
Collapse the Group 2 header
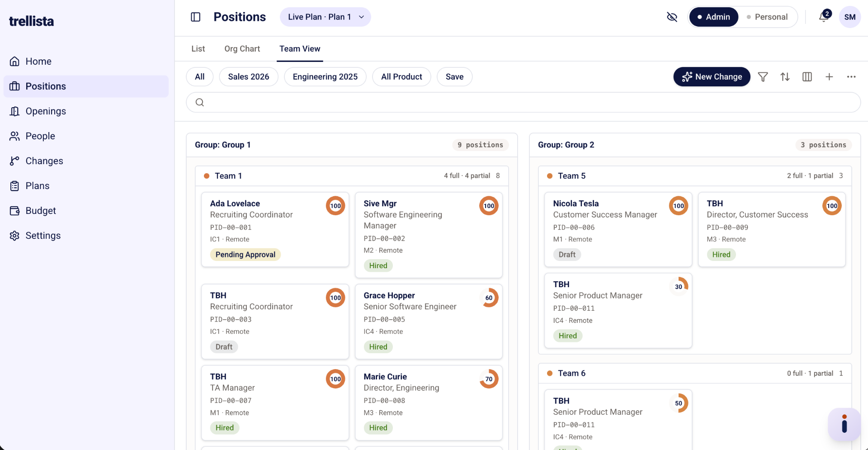coord(695,145)
